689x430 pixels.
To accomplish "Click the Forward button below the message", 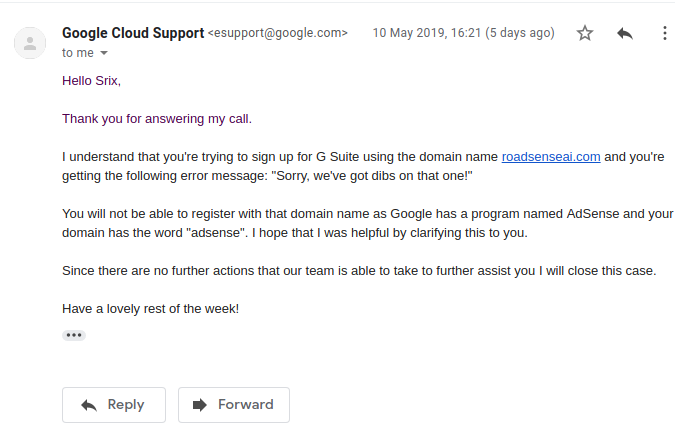I will [234, 405].
